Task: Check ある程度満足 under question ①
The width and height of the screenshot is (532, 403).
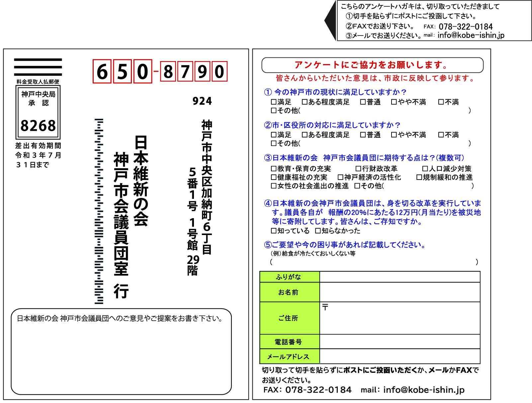Action: pos(305,102)
